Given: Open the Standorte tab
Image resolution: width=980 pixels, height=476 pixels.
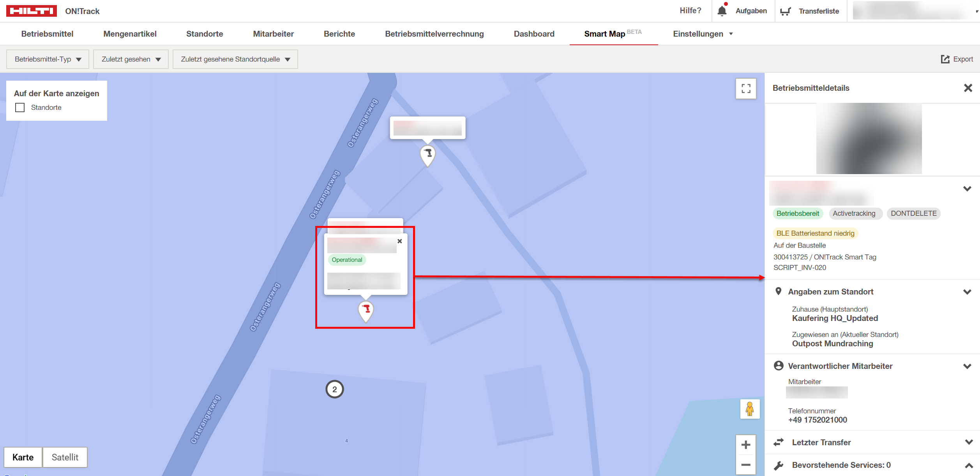Looking at the screenshot, I should 205,34.
